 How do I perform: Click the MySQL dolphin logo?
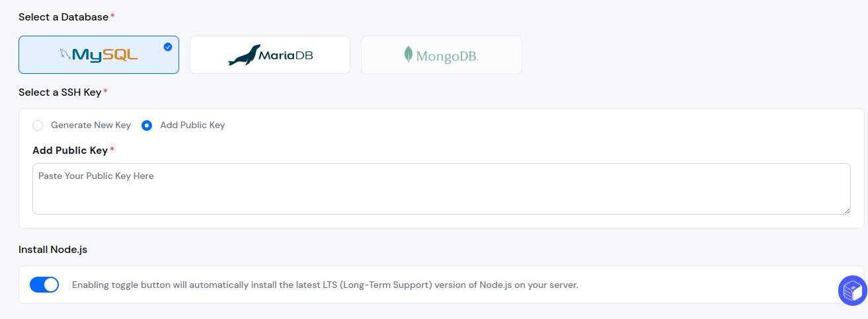click(65, 54)
